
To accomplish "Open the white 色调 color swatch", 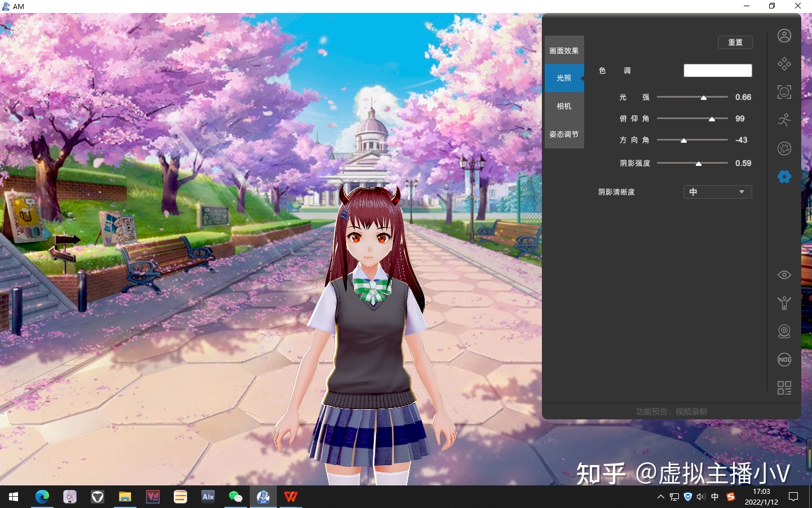I will [717, 71].
